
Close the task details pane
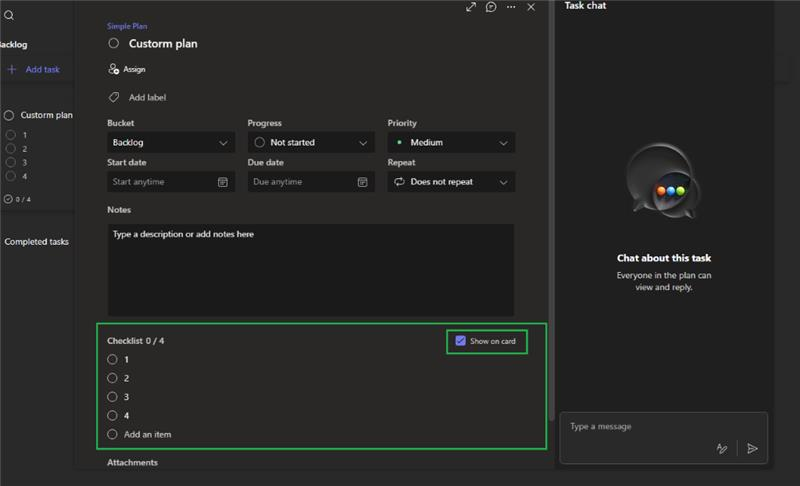531,7
